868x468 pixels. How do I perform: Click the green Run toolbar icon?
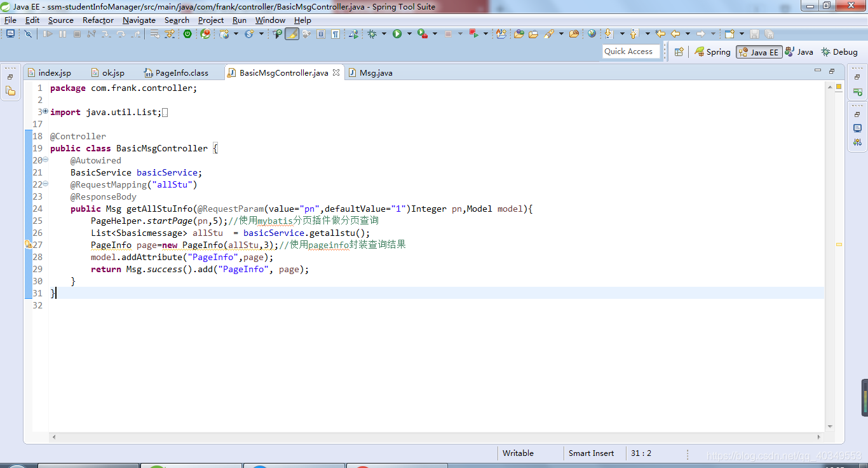coord(397,34)
